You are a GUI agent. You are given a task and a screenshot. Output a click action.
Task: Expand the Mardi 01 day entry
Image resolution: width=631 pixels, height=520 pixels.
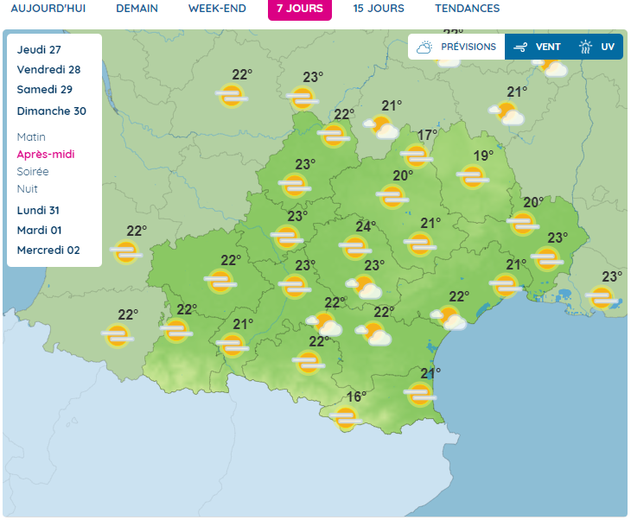click(42, 230)
